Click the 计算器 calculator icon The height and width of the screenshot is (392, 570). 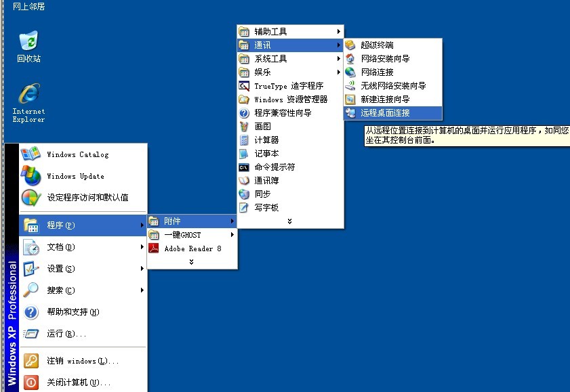click(244, 139)
